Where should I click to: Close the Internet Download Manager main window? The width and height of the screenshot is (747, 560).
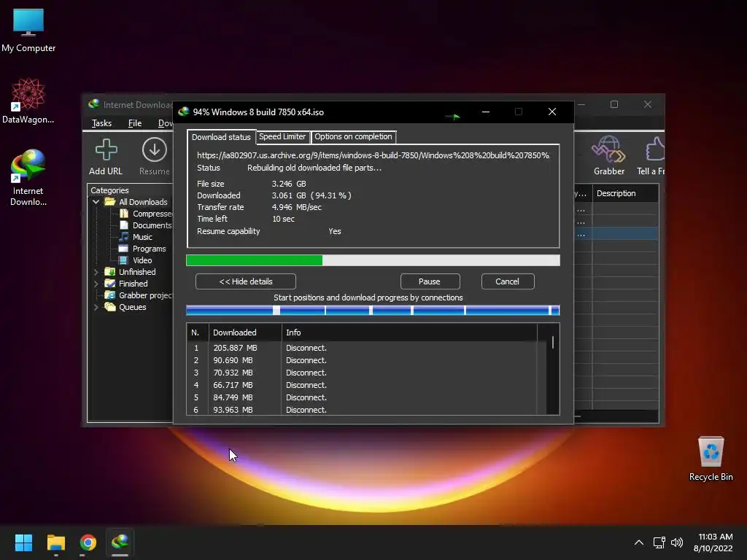pos(648,104)
